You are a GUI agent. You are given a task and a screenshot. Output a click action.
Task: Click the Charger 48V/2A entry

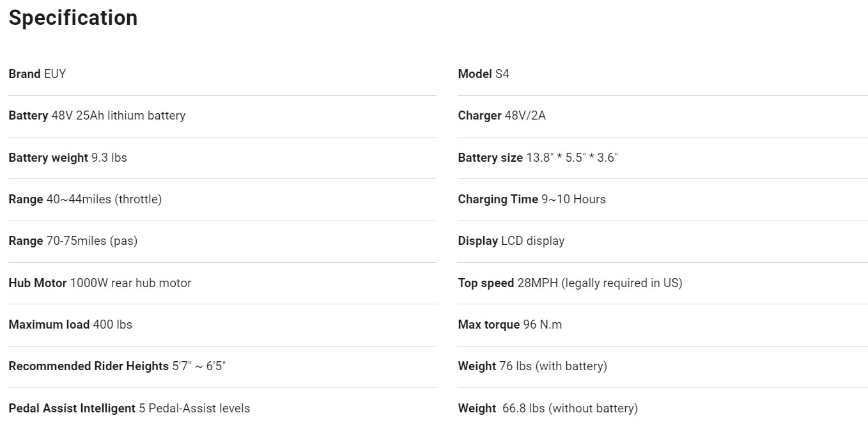pyautogui.click(x=502, y=116)
